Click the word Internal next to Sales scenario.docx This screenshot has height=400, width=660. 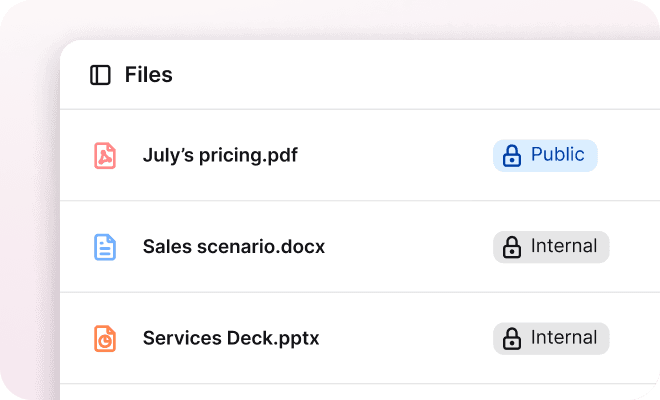click(564, 246)
